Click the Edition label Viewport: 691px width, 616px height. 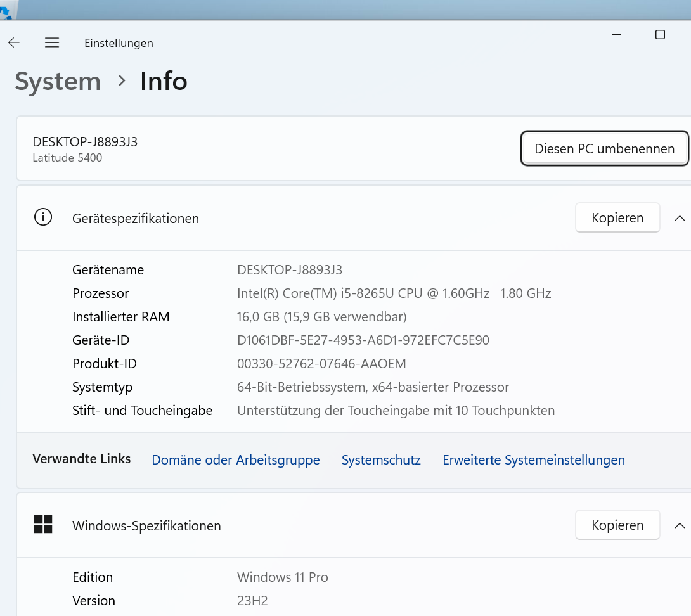click(93, 577)
